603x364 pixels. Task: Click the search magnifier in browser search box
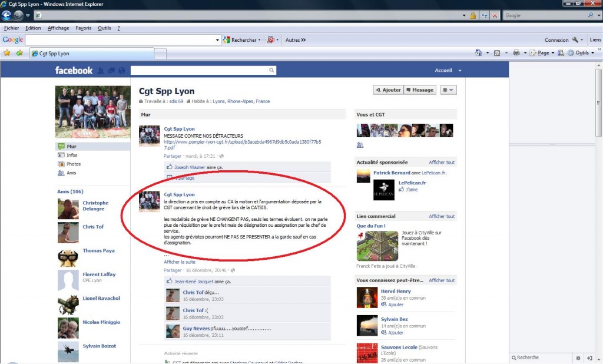591,15
